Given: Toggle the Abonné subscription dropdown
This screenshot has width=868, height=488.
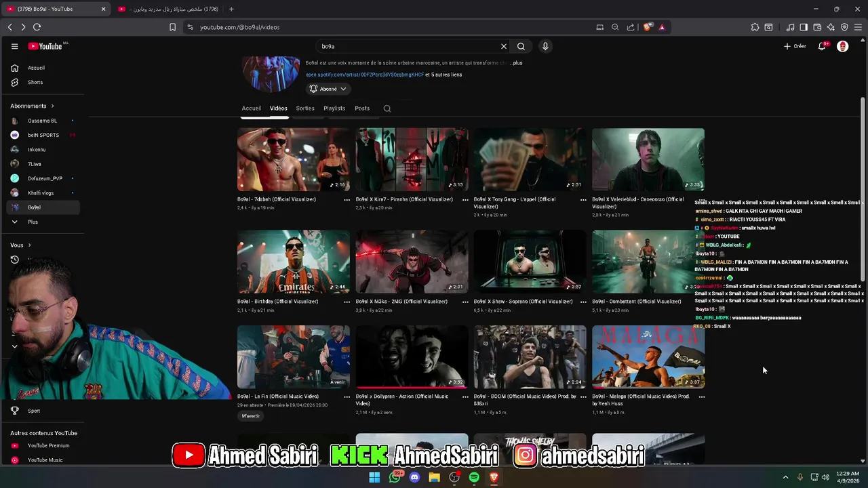Looking at the screenshot, I should 328,89.
